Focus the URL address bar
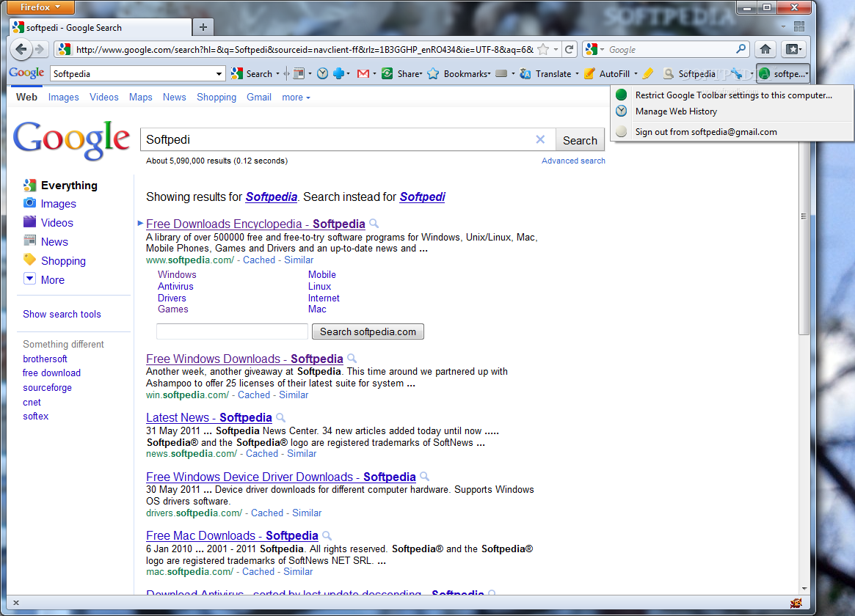The width and height of the screenshot is (855, 616). (305, 50)
